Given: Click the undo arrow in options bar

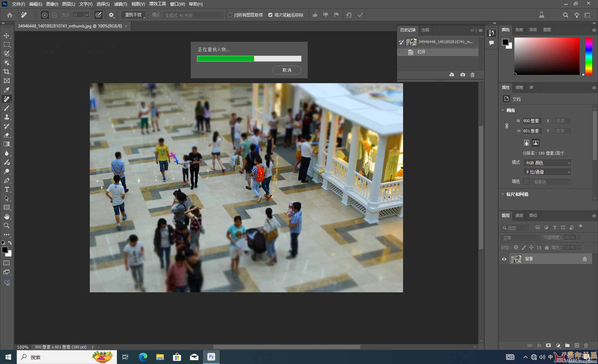Looking at the screenshot, I should tap(349, 15).
